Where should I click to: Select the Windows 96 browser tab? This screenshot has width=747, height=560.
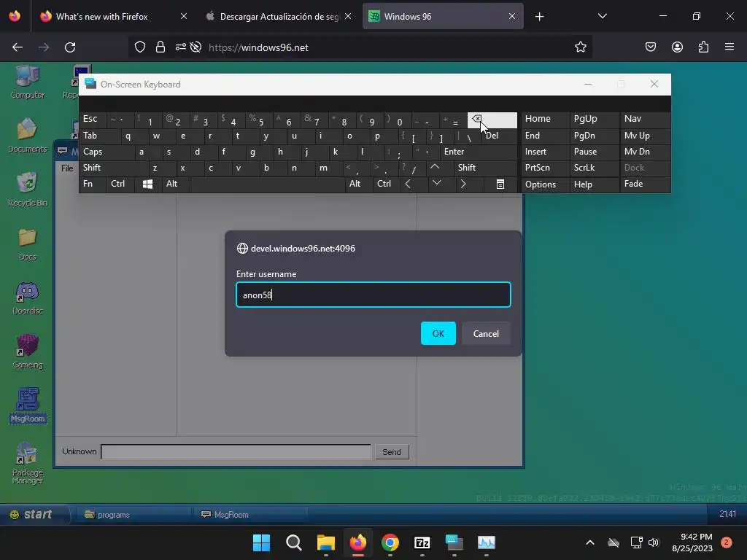pos(443,16)
